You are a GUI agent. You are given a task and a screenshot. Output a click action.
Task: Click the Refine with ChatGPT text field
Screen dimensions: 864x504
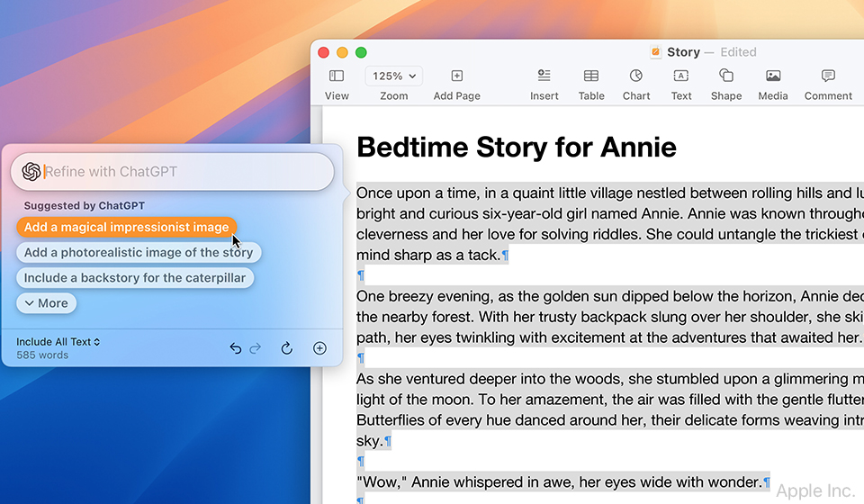pos(180,172)
